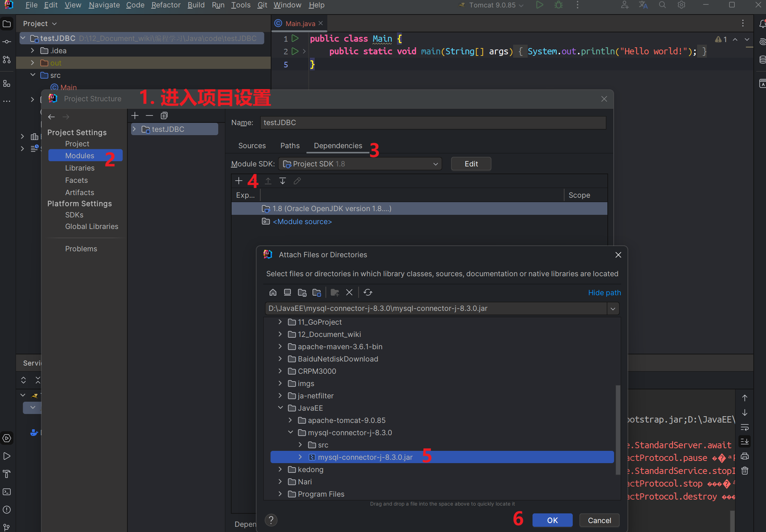Open the Problems tool window icon

(7, 510)
